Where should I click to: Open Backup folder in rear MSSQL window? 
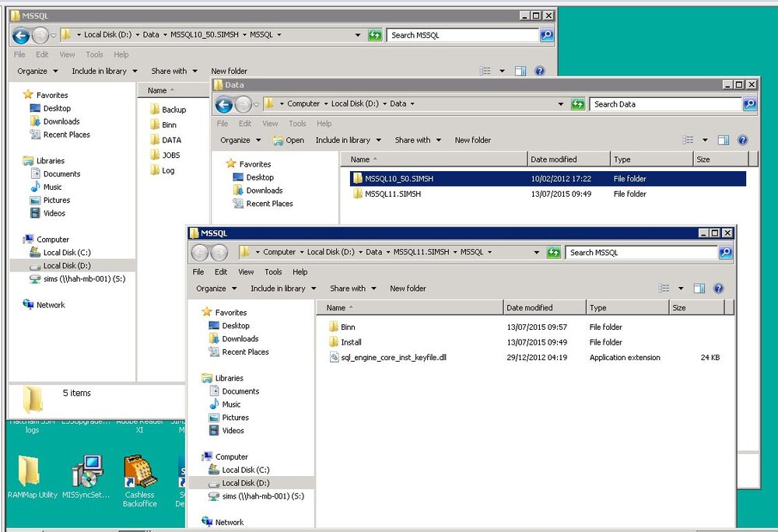pos(168,110)
